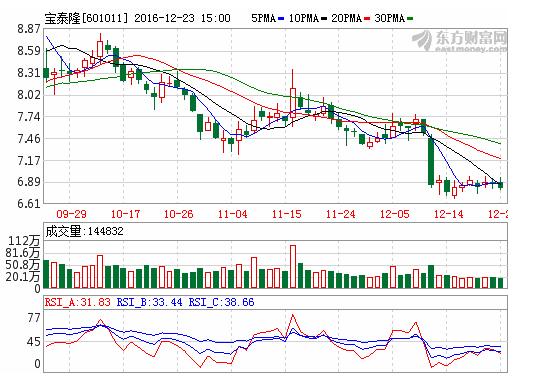The width and height of the screenshot is (546, 384).
Task: Click the eastmoney watermark logo
Action: pyautogui.click(x=459, y=41)
